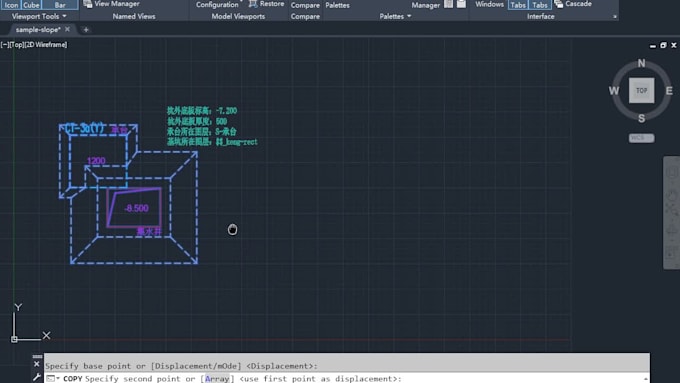Open the View Manager
680x383 pixels.
(111, 4)
